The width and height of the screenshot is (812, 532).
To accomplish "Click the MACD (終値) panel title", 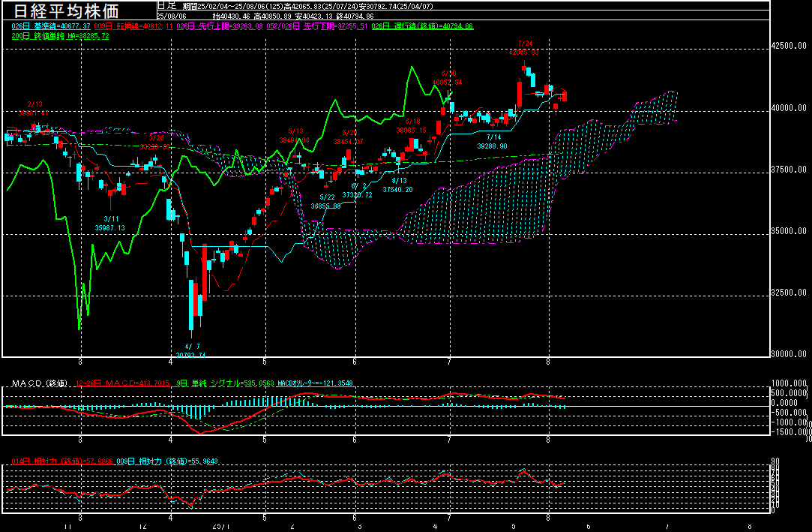I will [40, 383].
